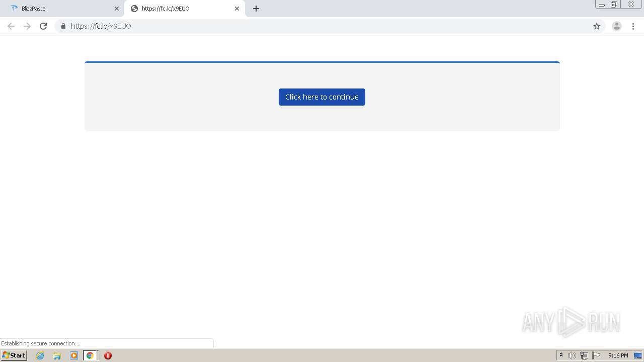Viewport: 644px width, 362px height.
Task: Reload the current page
Action: tap(43, 26)
